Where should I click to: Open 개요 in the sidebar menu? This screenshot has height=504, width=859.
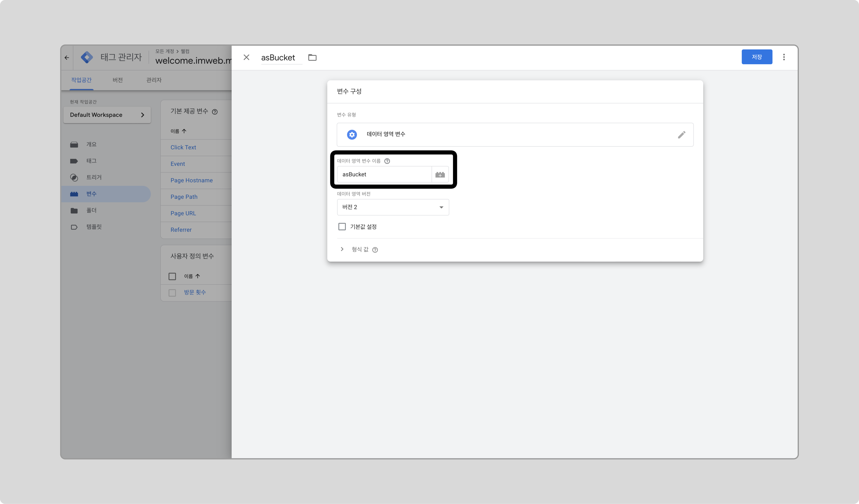point(91,144)
